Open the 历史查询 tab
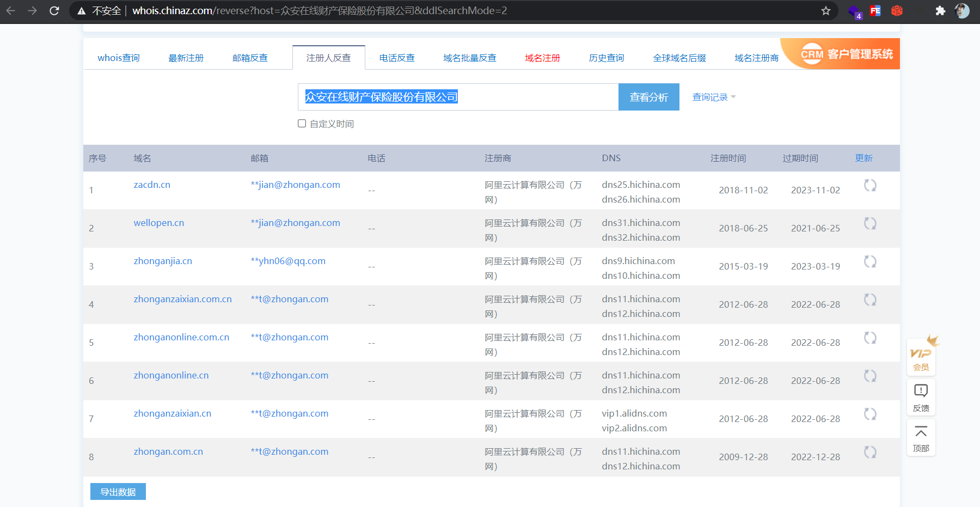Screen dimensions: 980x507 tap(607, 58)
